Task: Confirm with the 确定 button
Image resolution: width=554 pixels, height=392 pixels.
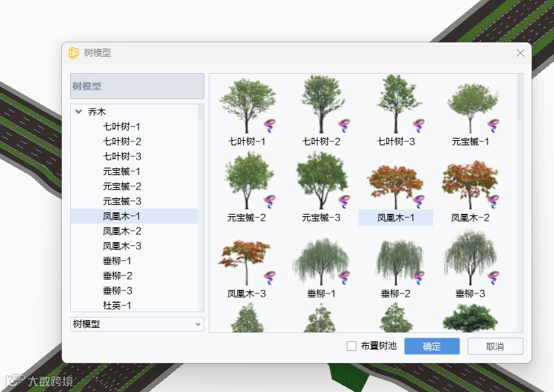Action: coord(432,346)
